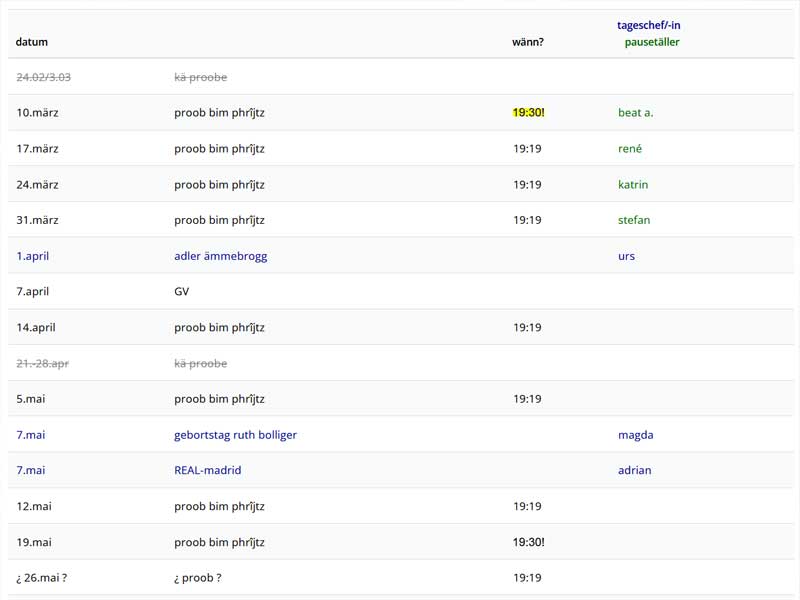The image size is (800, 600).
Task: Click the "datum" column header
Action: coord(32,42)
